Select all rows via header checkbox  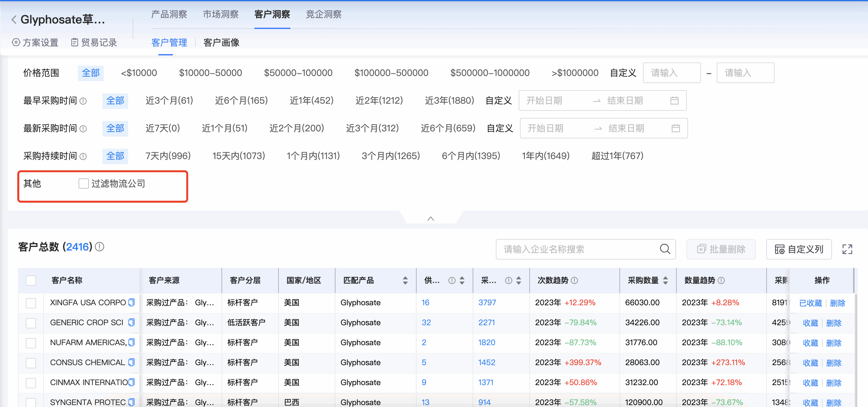[31, 280]
